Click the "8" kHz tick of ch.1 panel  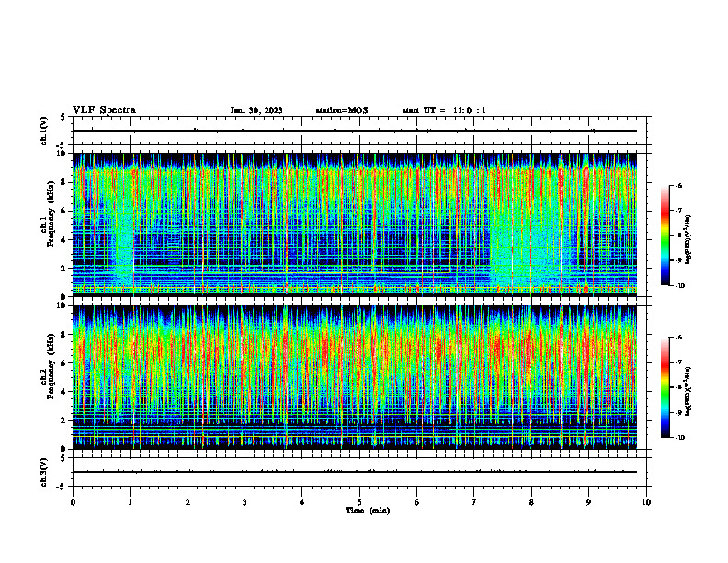tap(64, 182)
